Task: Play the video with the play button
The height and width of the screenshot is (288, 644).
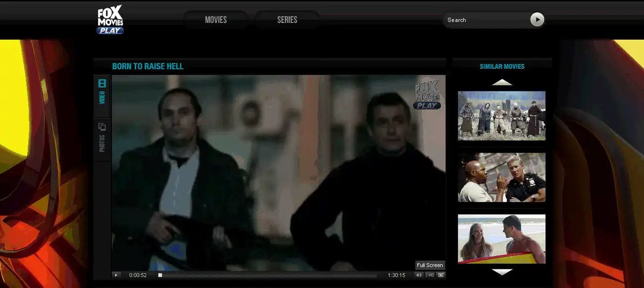Action: (116, 275)
